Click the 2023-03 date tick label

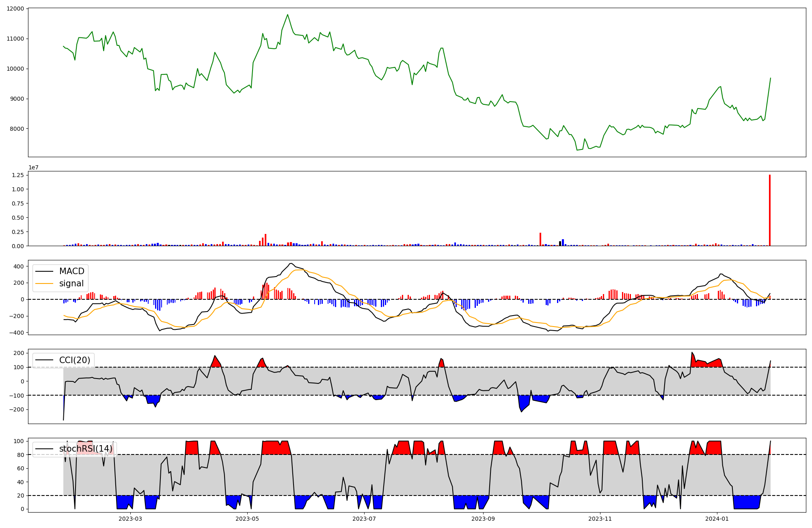tap(130, 519)
